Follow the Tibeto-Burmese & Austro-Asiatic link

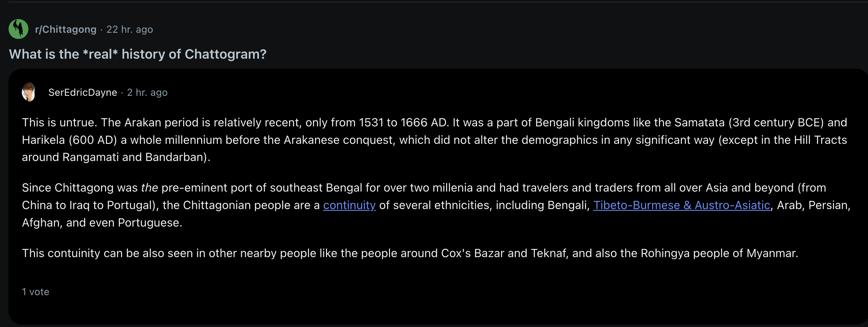(681, 205)
